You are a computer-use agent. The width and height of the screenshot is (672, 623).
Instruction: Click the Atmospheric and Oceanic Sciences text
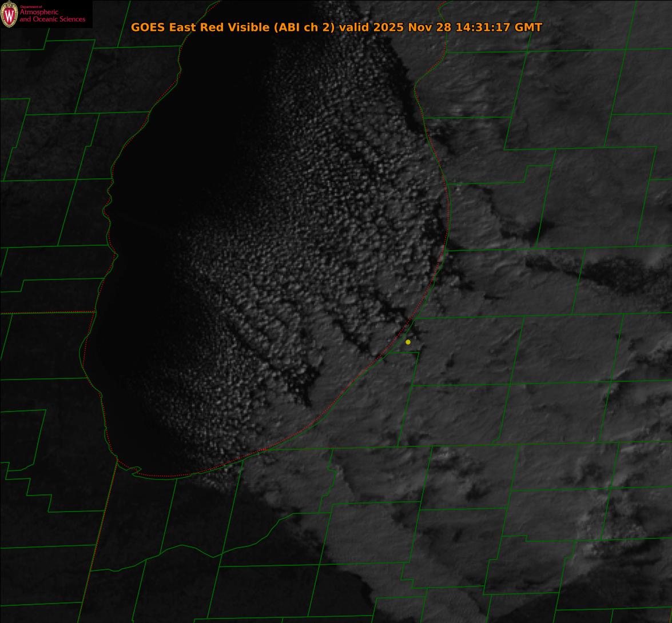[x=52, y=15]
